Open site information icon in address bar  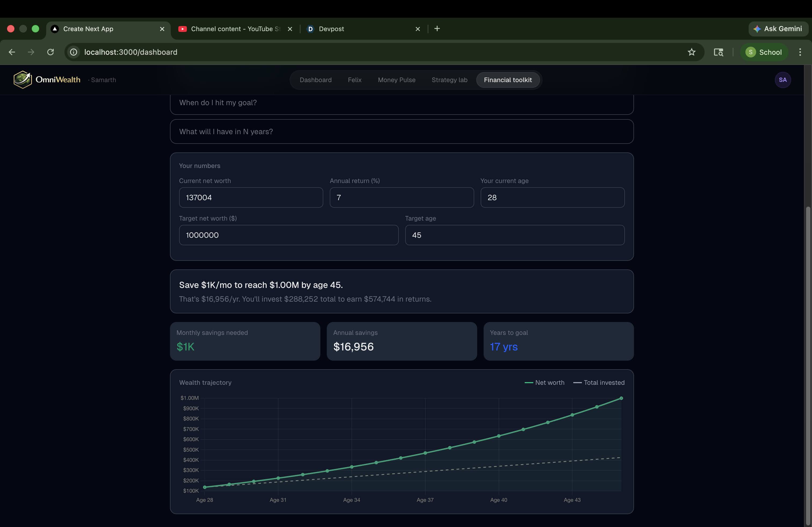coord(73,52)
